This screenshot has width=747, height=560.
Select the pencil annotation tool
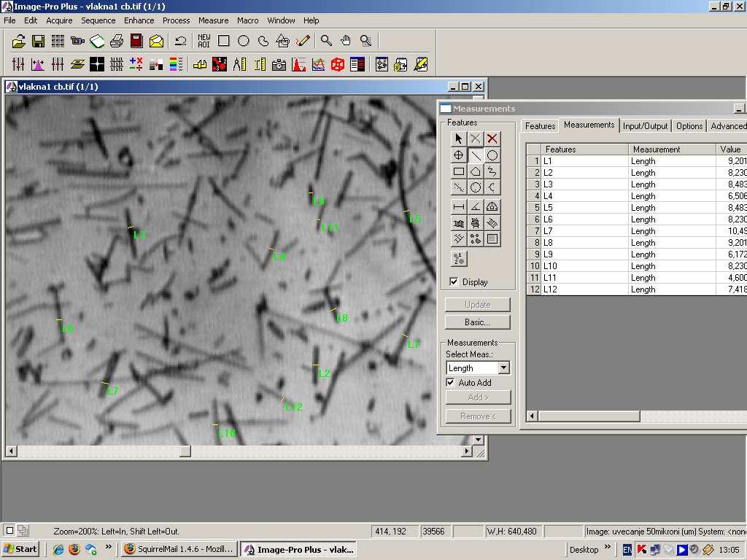click(303, 42)
